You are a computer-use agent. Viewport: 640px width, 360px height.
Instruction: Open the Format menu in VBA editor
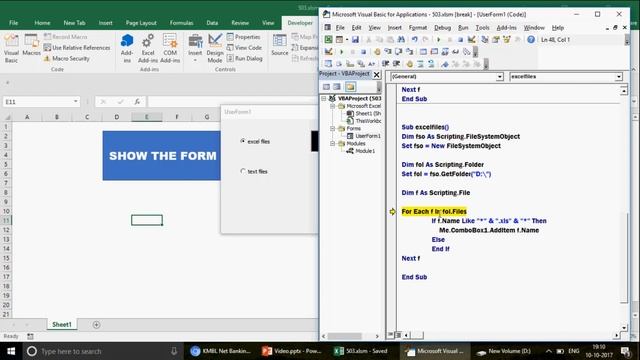tap(418, 28)
